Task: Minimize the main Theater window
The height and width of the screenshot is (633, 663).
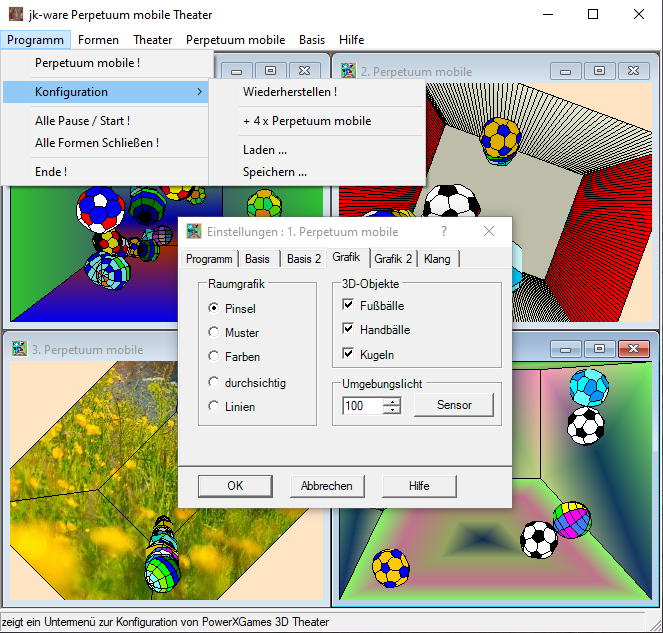Action: (548, 14)
